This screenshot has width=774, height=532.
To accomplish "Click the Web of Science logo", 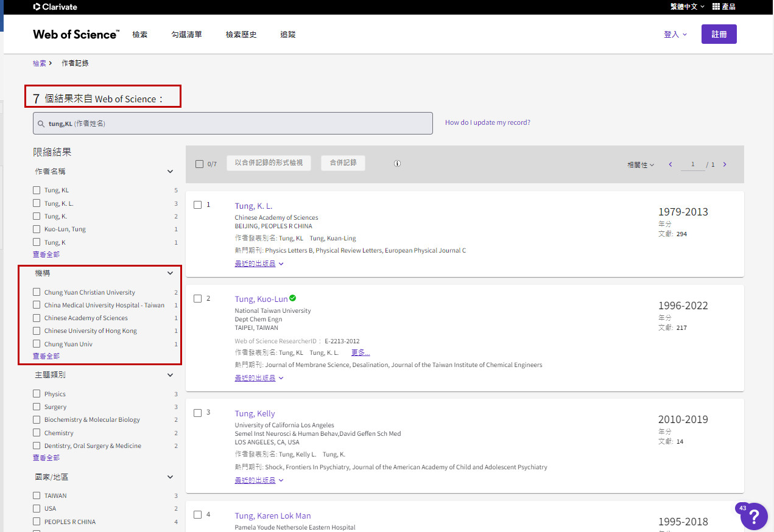I will coord(76,35).
